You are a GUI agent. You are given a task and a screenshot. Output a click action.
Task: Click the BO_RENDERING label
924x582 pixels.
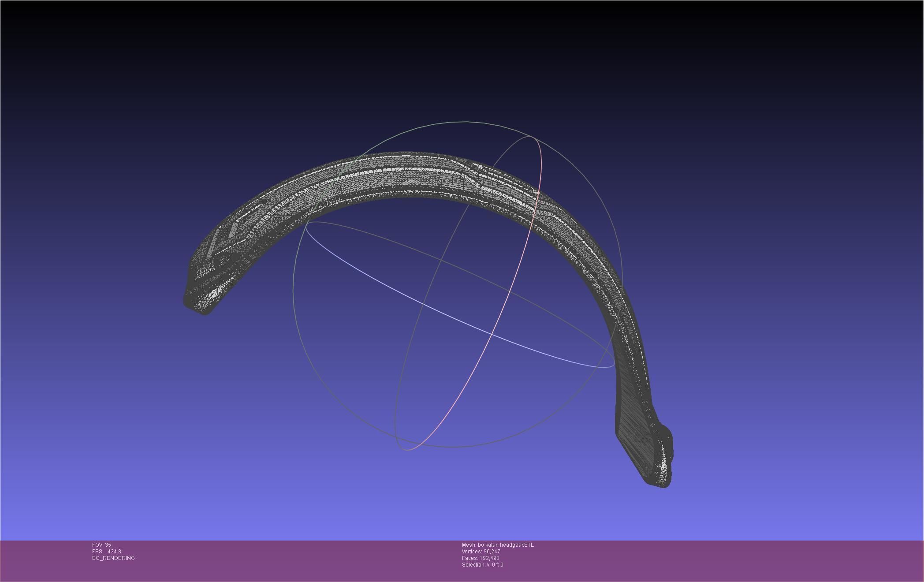click(x=113, y=558)
